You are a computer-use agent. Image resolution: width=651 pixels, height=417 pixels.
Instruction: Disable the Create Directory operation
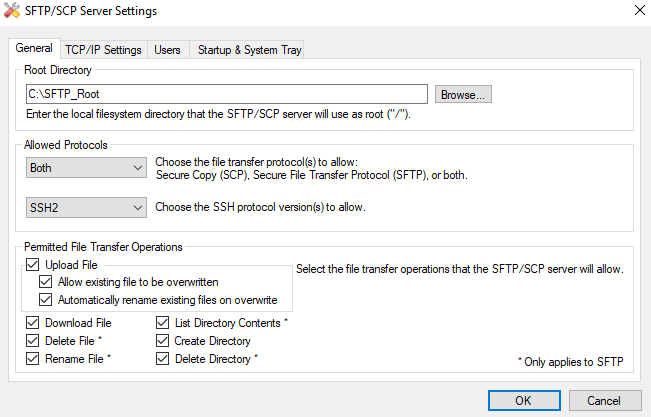pos(163,341)
